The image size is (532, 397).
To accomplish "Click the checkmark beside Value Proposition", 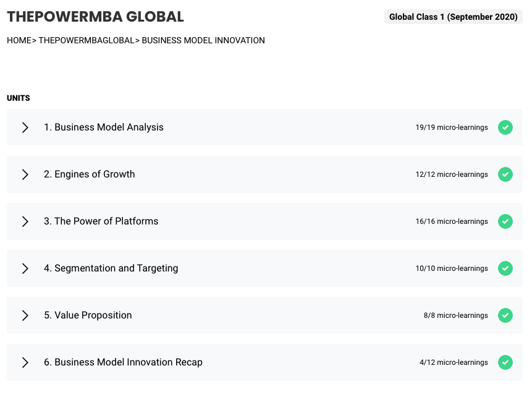I will point(505,315).
